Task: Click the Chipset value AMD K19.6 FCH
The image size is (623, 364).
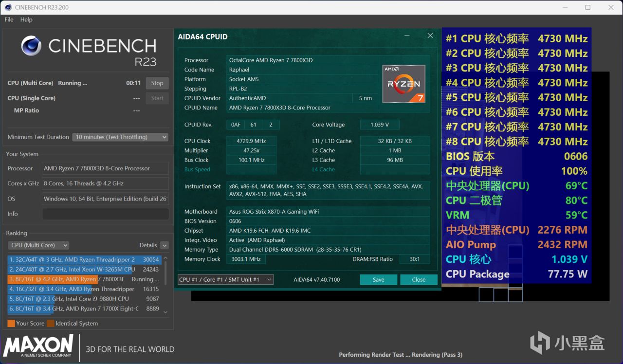Action: (x=328, y=231)
